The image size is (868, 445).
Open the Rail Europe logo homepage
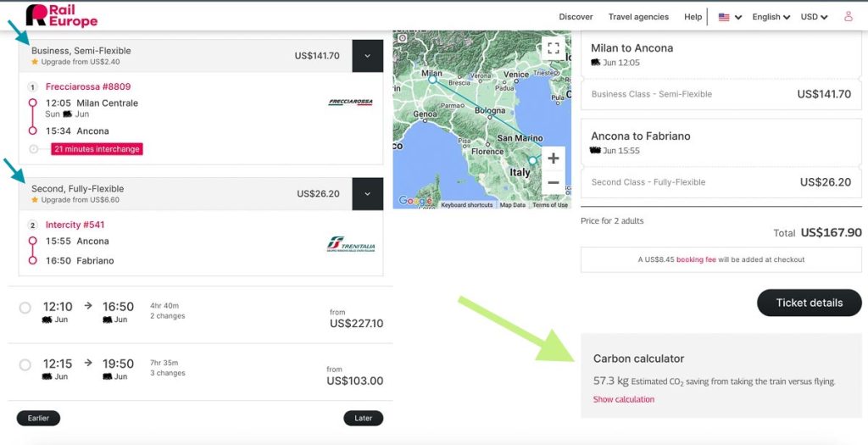(x=61, y=15)
